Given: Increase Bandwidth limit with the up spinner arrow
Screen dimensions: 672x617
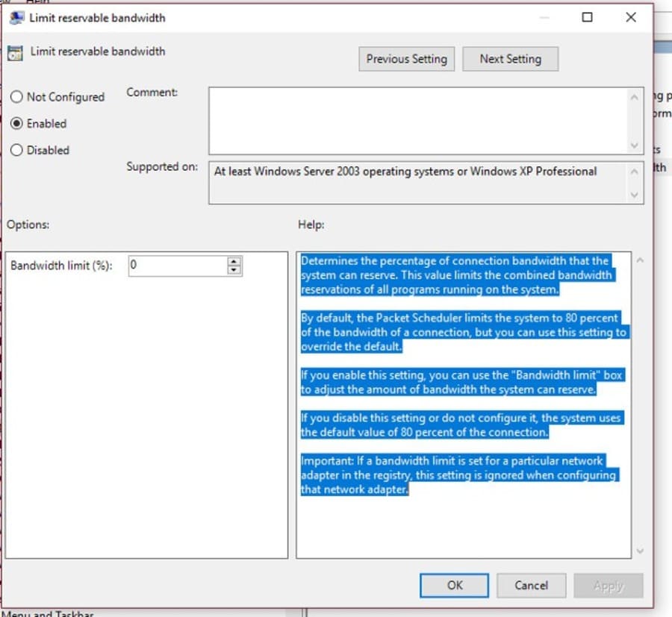Looking at the screenshot, I should [234, 261].
